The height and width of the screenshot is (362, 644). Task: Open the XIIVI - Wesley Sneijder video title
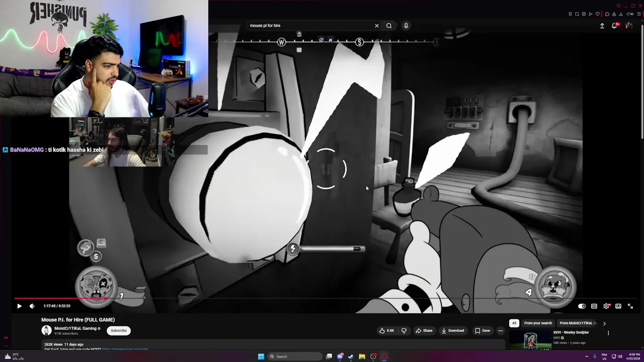pyautogui.click(x=571, y=332)
